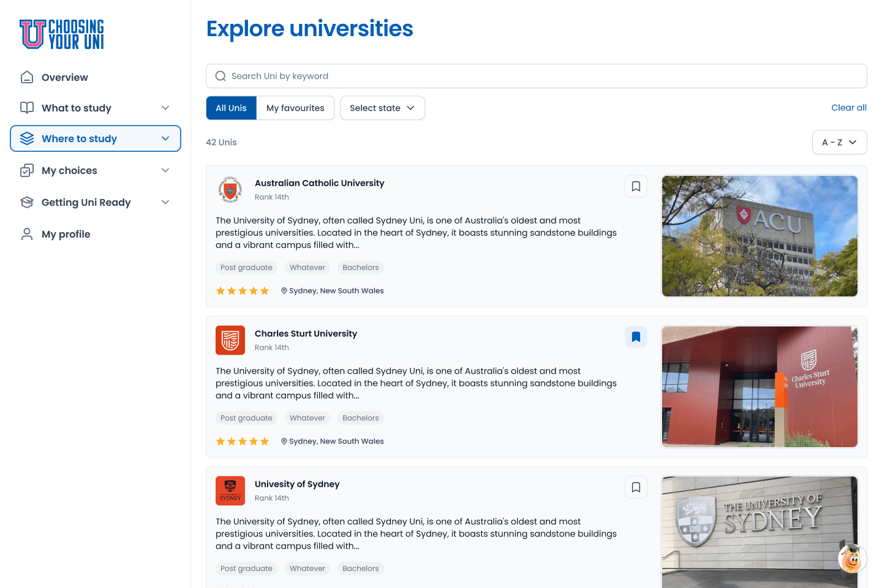Click Bachelors tag on Univesity of Sydney card

(360, 569)
